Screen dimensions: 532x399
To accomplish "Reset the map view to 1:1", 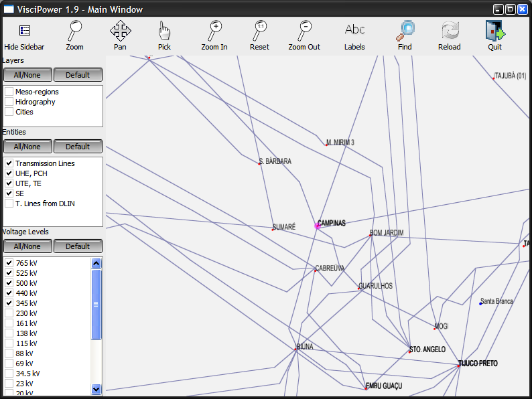I will pos(259,31).
